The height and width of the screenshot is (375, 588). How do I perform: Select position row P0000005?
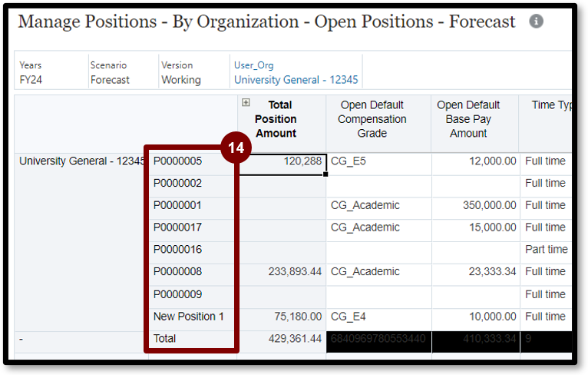pos(177,161)
